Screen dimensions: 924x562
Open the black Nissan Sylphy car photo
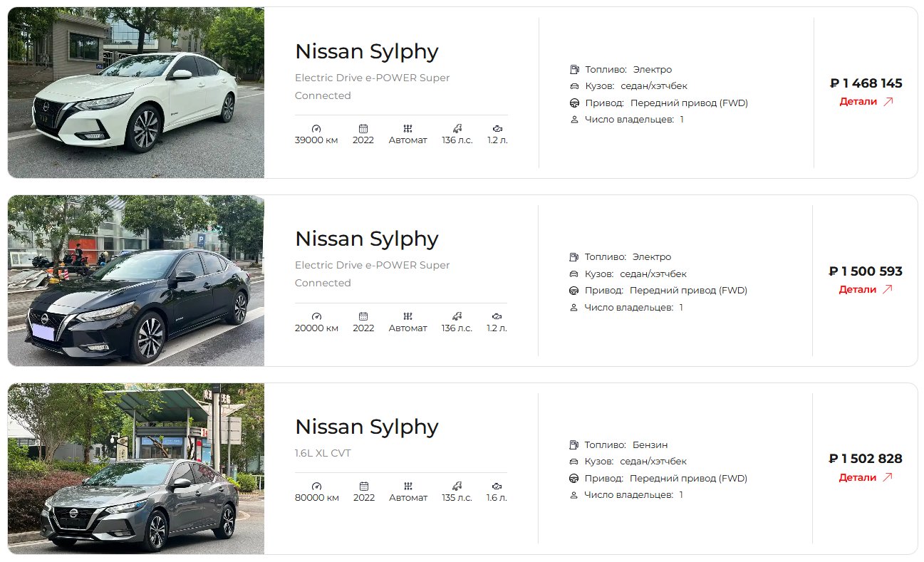[x=136, y=281]
